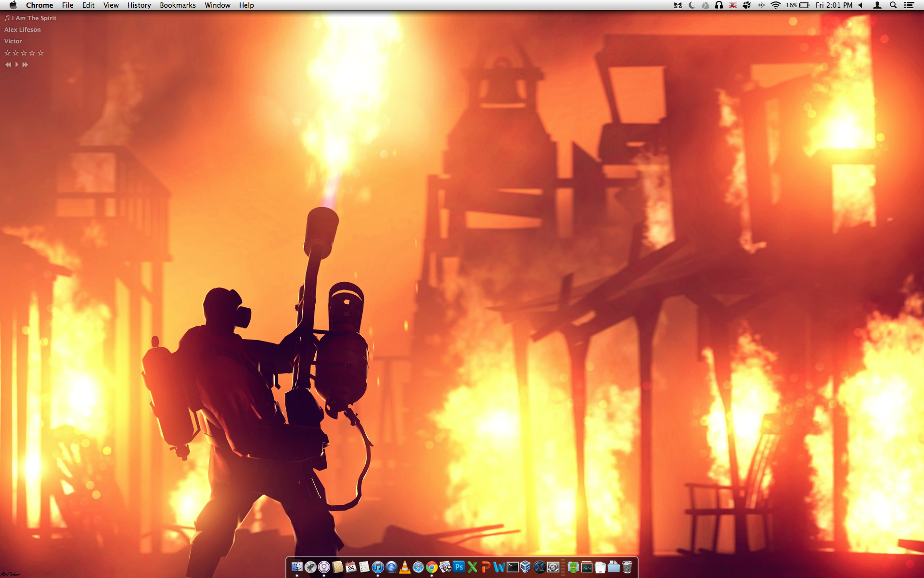Open X11 app icon in Dock
This screenshot has height=578, width=924.
coord(539,567)
